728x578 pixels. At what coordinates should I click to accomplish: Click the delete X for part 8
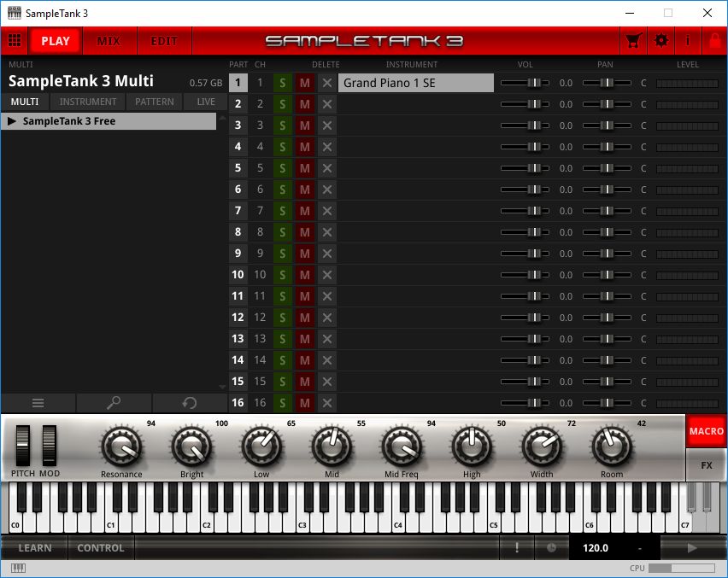(x=327, y=232)
